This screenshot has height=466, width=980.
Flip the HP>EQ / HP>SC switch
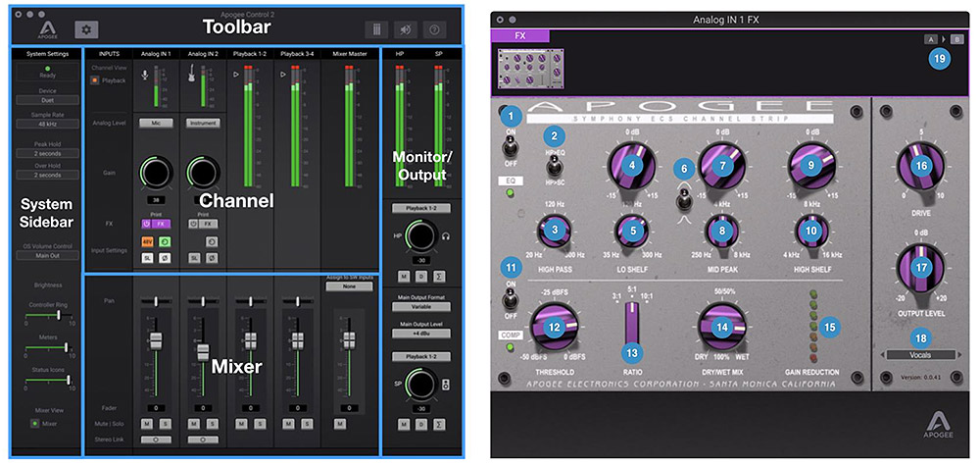click(553, 165)
